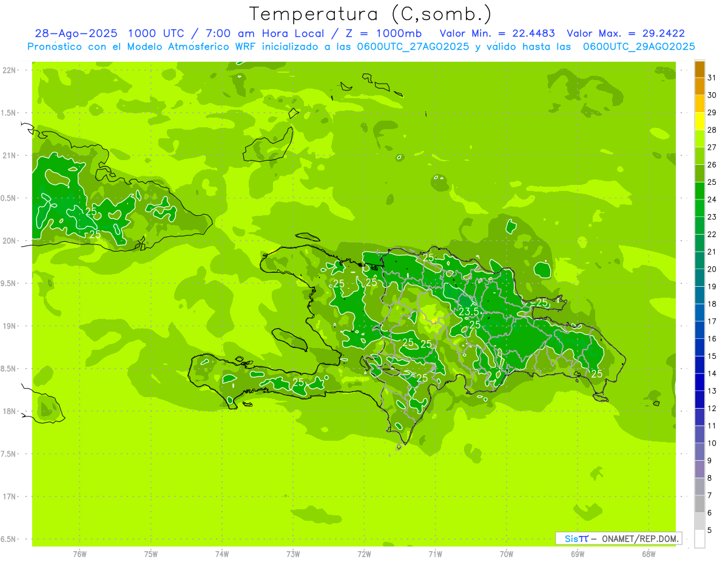This screenshot has height=562, width=728.
Task: Click the '18N' latitude label
Action: click(10, 411)
